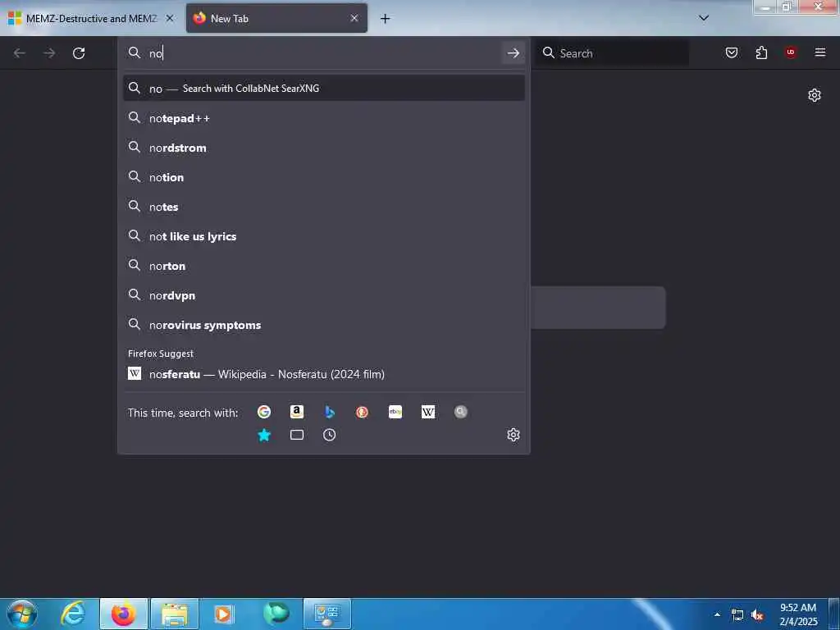Close the MEMZ-Destructive tab
This screenshot has height=630, width=840.
tap(170, 18)
